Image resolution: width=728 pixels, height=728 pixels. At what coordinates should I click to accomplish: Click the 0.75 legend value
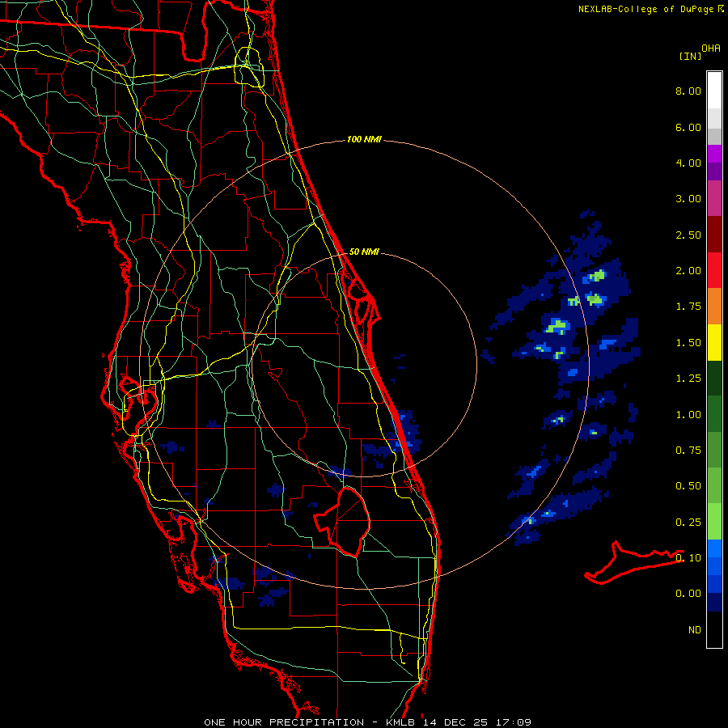[x=688, y=451]
